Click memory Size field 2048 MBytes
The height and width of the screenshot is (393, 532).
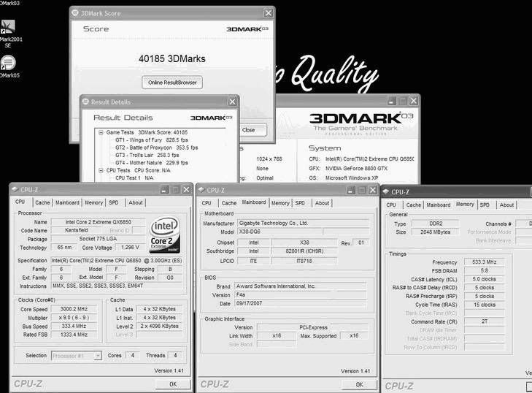(x=435, y=232)
